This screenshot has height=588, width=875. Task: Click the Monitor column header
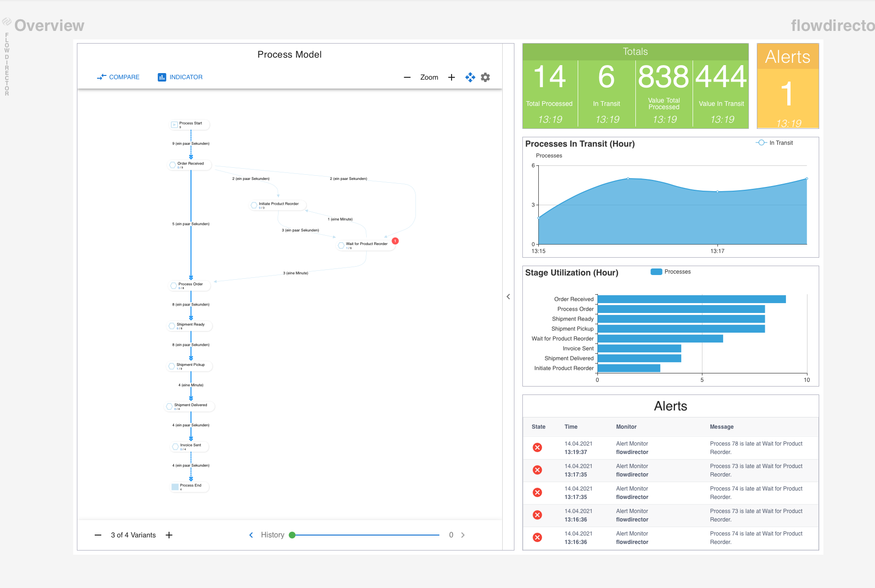626,427
